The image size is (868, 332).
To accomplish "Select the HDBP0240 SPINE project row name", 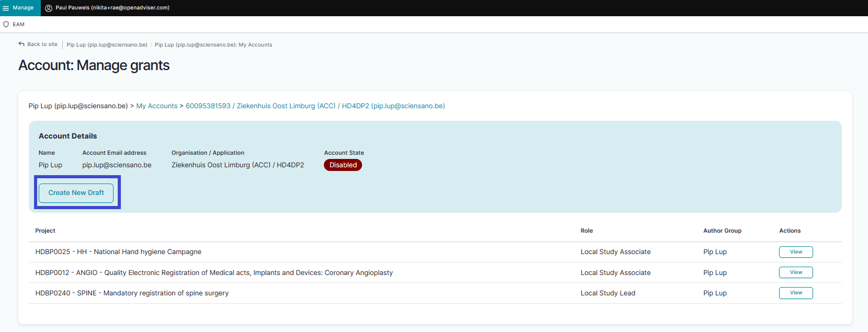I will tap(132, 293).
